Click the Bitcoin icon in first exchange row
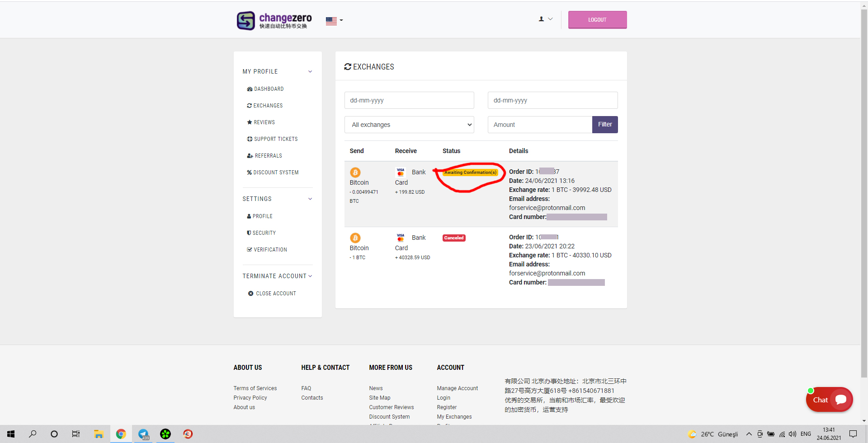This screenshot has height=443, width=868. point(355,173)
